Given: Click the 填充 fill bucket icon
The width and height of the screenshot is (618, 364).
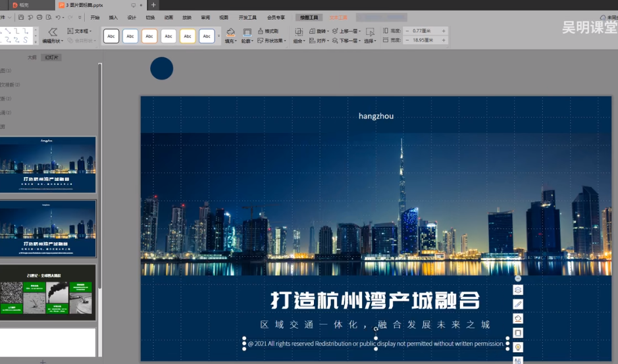Looking at the screenshot, I should click(x=230, y=32).
